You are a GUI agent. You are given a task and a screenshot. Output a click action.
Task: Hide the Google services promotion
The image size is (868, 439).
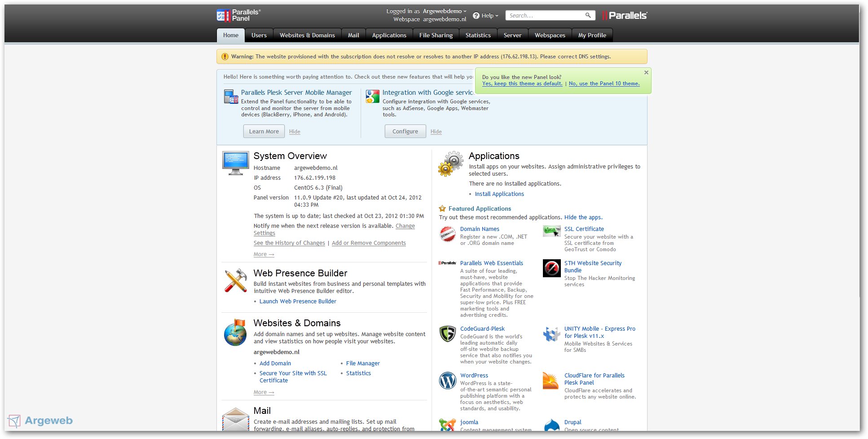pos(436,132)
